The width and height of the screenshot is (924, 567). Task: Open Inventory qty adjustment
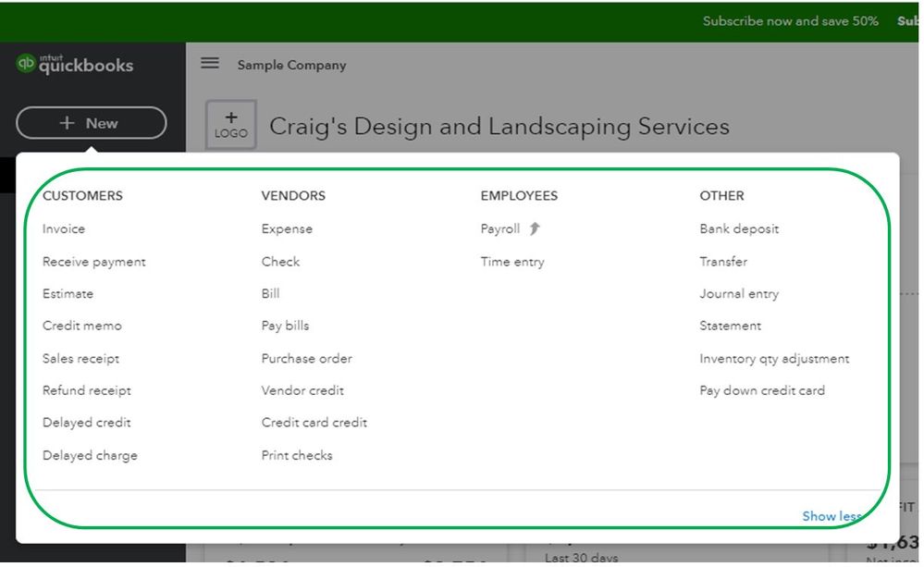click(774, 358)
